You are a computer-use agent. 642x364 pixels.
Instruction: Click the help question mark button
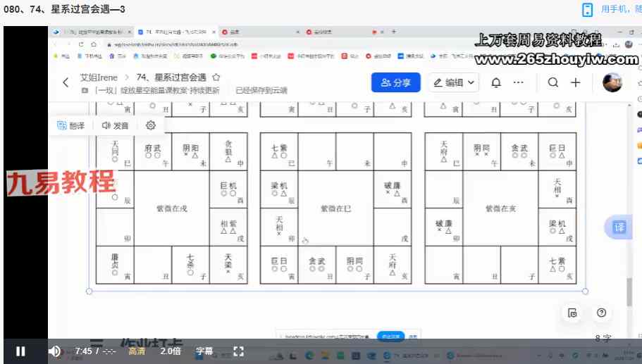click(601, 313)
